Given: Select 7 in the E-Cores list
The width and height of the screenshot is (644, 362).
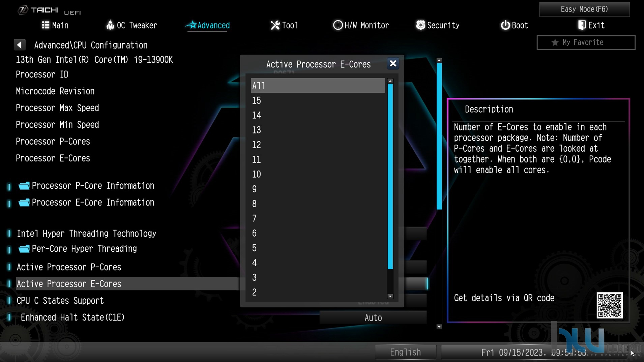Looking at the screenshot, I should pos(318,218).
